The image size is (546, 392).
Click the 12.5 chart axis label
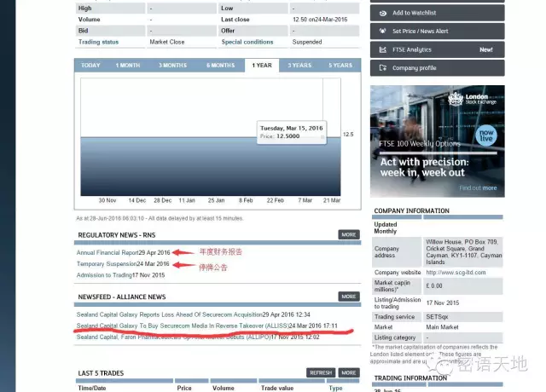348,135
